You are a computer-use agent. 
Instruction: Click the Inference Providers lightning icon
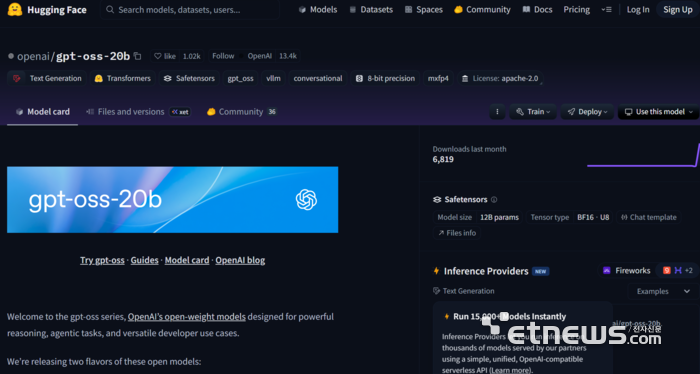[436, 271]
